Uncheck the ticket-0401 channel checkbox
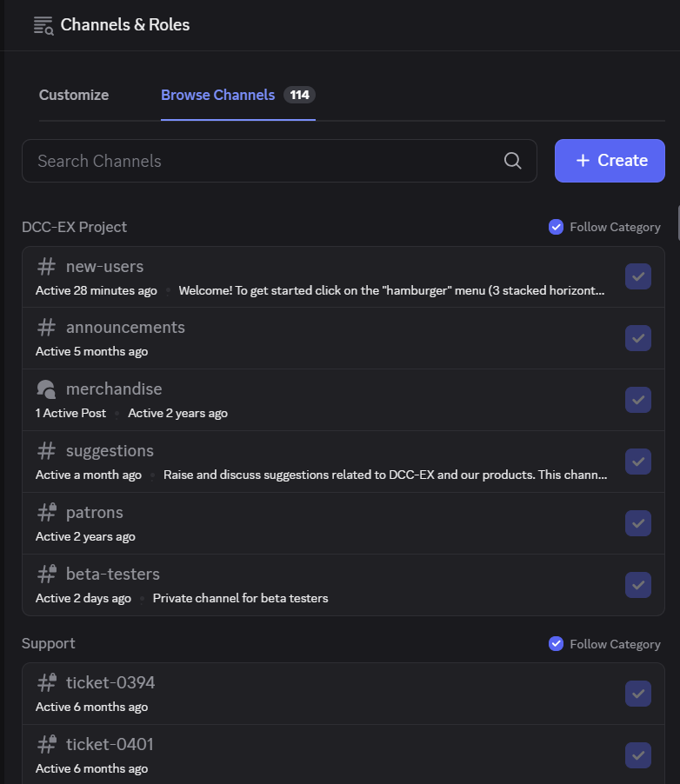Image resolution: width=680 pixels, height=784 pixels. (638, 755)
